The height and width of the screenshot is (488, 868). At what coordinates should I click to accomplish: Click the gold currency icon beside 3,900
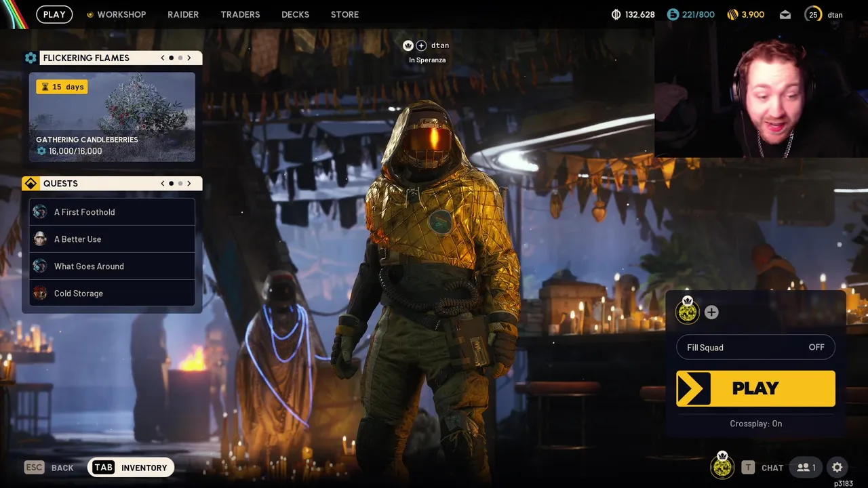point(732,14)
